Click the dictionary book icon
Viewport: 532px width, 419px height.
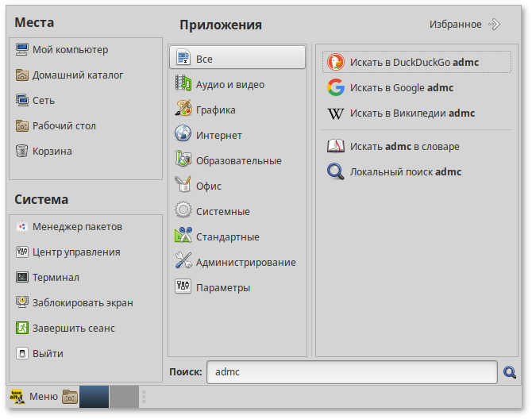(x=336, y=146)
